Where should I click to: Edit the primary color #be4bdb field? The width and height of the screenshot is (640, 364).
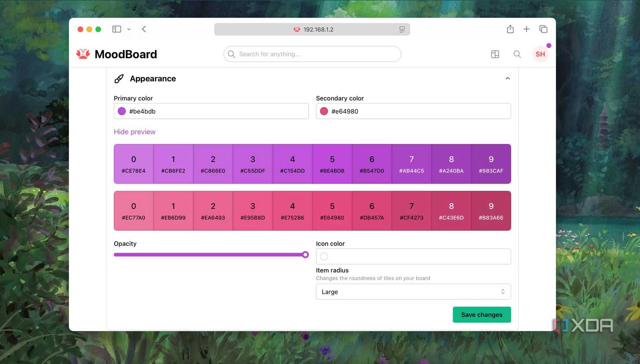pyautogui.click(x=211, y=111)
